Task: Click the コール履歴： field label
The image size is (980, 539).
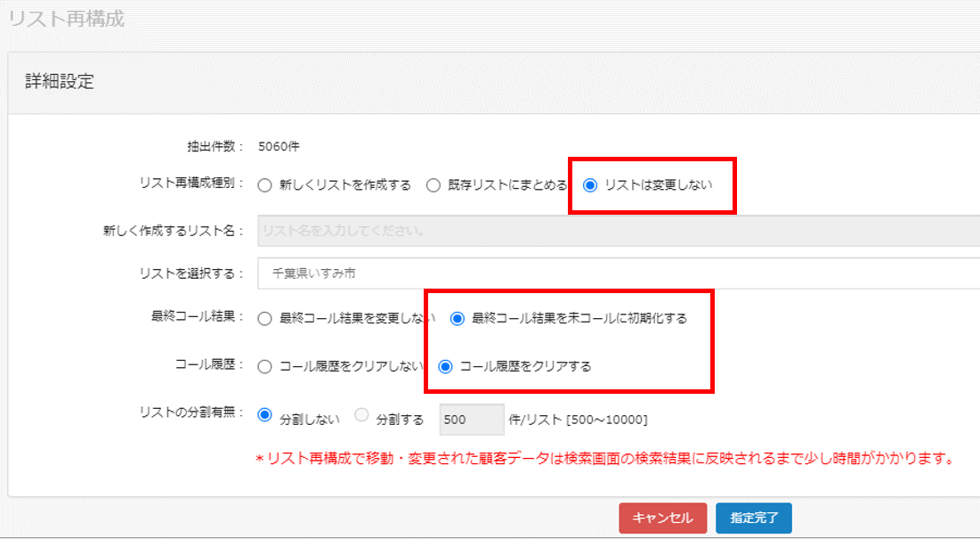Action: point(209,364)
